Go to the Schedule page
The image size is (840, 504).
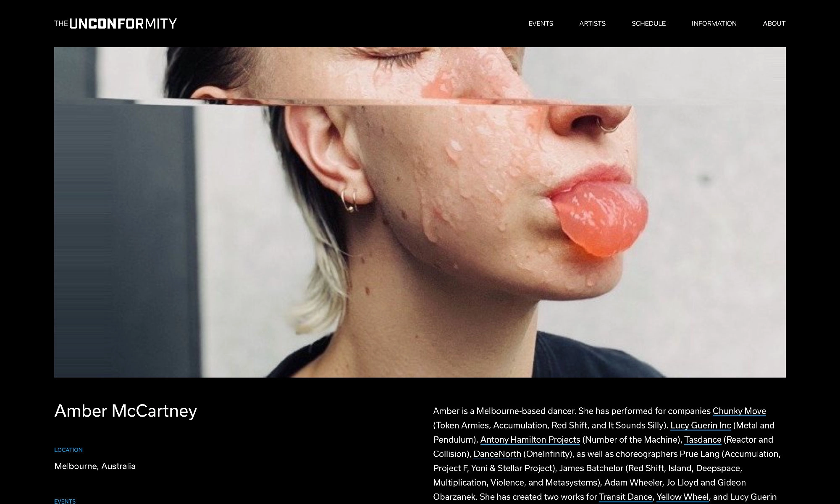[x=648, y=24]
